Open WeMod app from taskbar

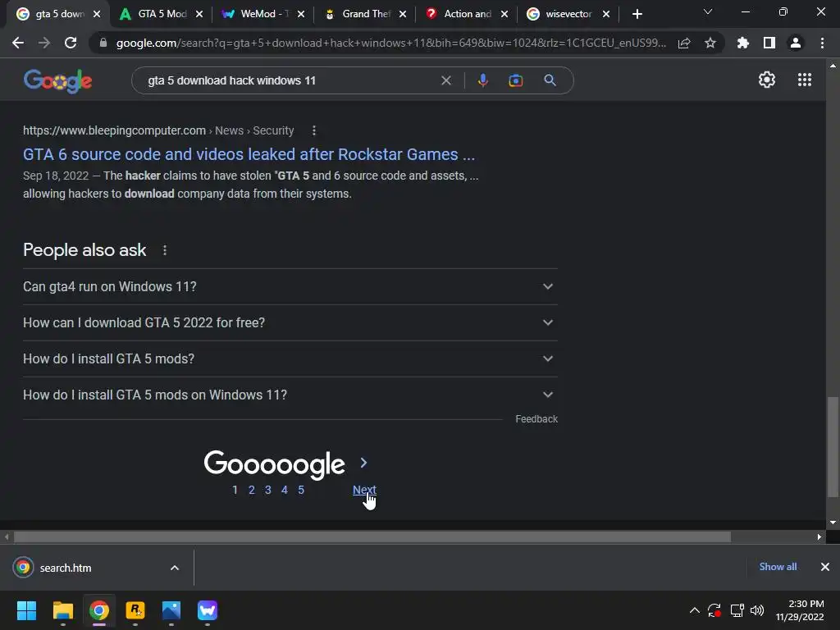tap(208, 610)
